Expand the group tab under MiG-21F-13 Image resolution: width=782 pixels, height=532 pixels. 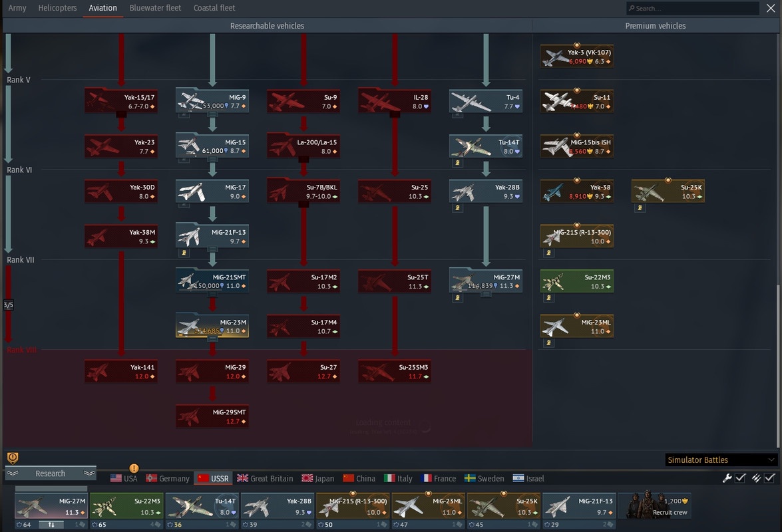212,250
